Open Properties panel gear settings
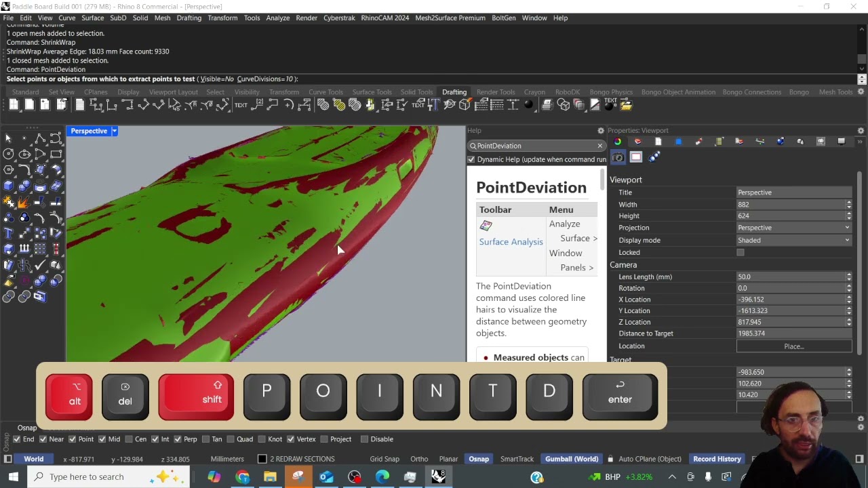 click(x=861, y=131)
